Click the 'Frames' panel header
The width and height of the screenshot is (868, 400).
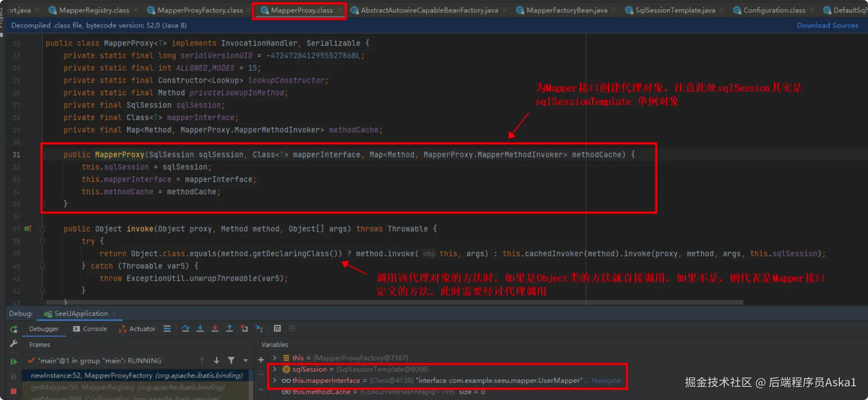(x=40, y=344)
